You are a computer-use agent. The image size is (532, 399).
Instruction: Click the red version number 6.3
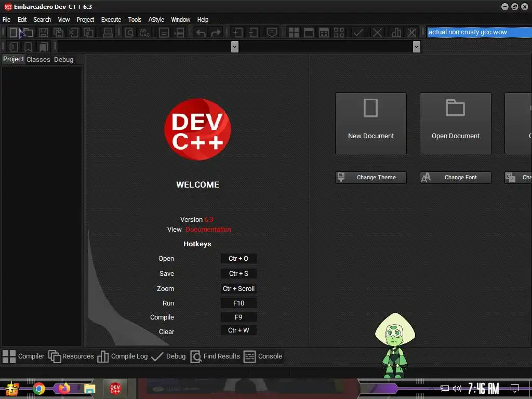(209, 220)
